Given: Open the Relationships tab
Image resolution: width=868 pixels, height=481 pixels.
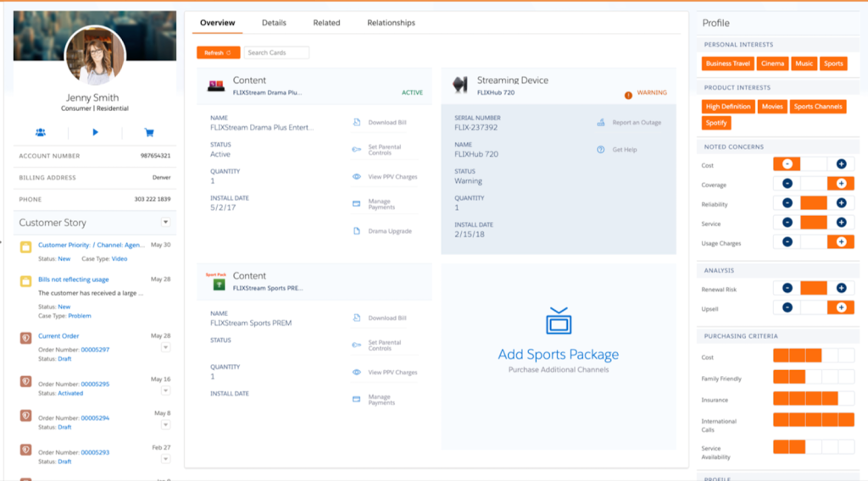Looking at the screenshot, I should point(391,23).
